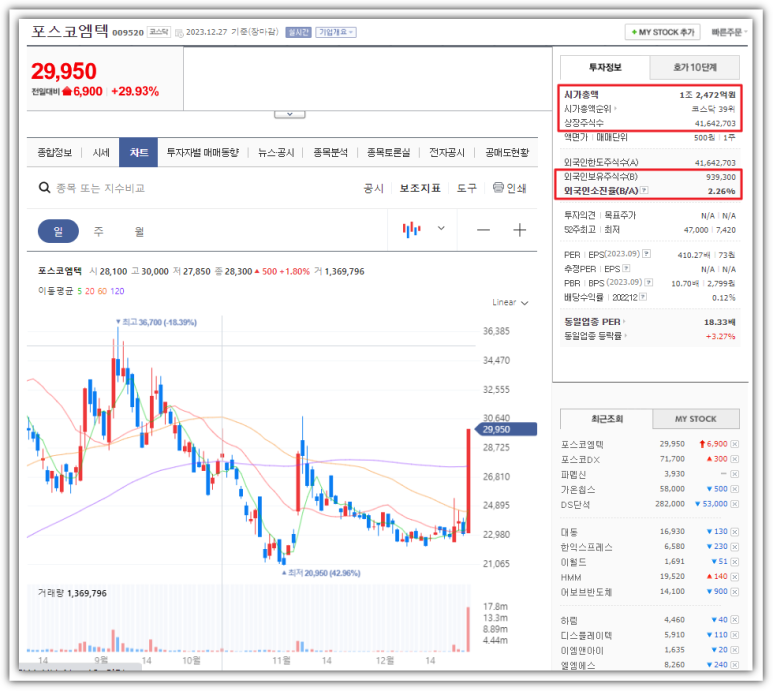Screen dimensions: 773x691
Task: Click the MY STOCK 추가 button
Action: pos(664,32)
